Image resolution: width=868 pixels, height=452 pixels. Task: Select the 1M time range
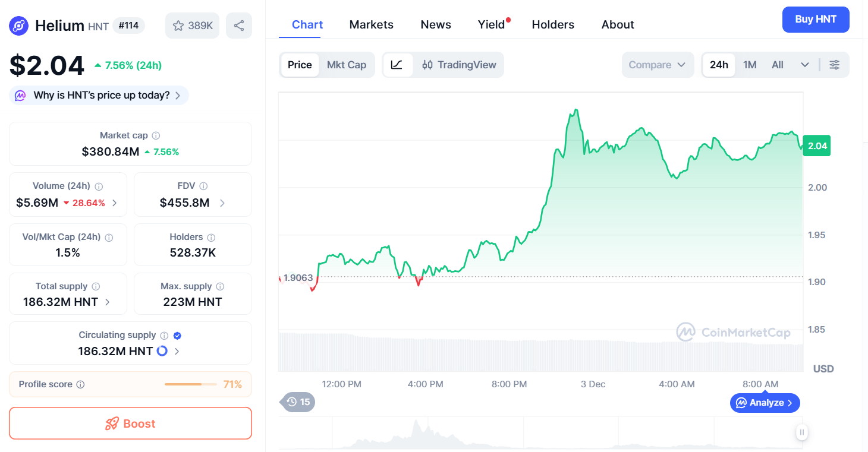pos(750,64)
